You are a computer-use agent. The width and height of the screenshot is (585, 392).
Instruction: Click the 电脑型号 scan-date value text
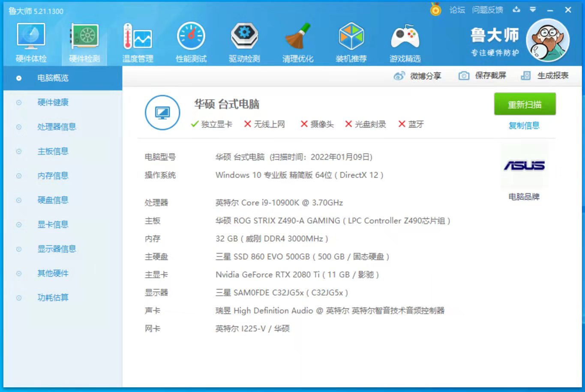pyautogui.click(x=294, y=157)
